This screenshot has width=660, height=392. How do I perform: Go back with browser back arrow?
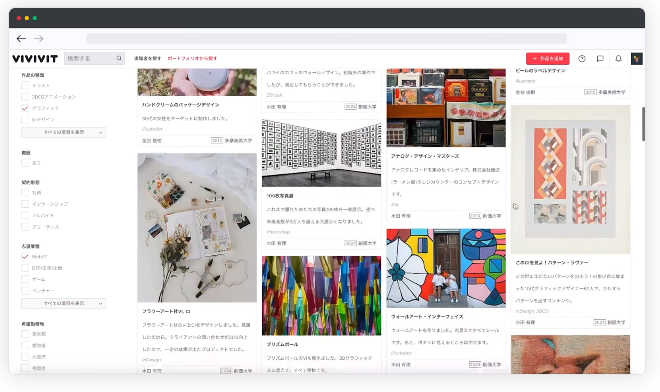click(21, 39)
